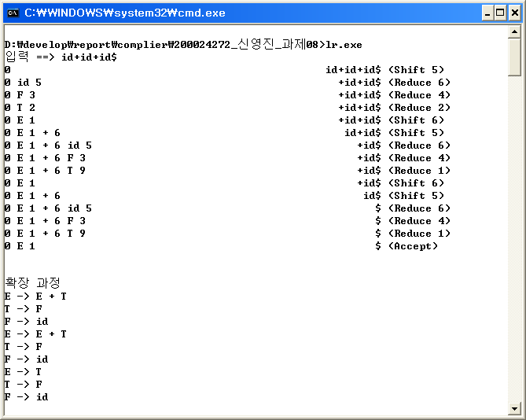Click the empty scrollbar track below the thumb
The height and width of the screenshot is (420, 526).
514,236
